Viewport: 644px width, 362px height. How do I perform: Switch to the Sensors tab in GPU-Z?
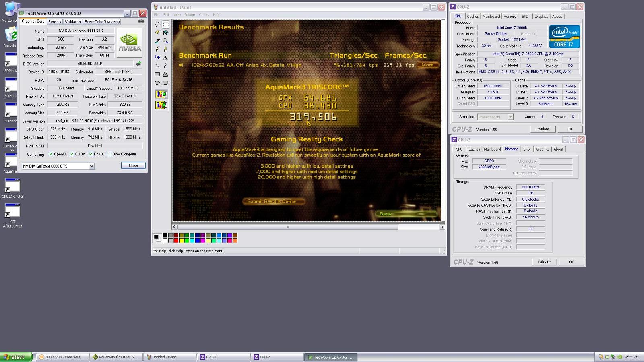point(55,22)
